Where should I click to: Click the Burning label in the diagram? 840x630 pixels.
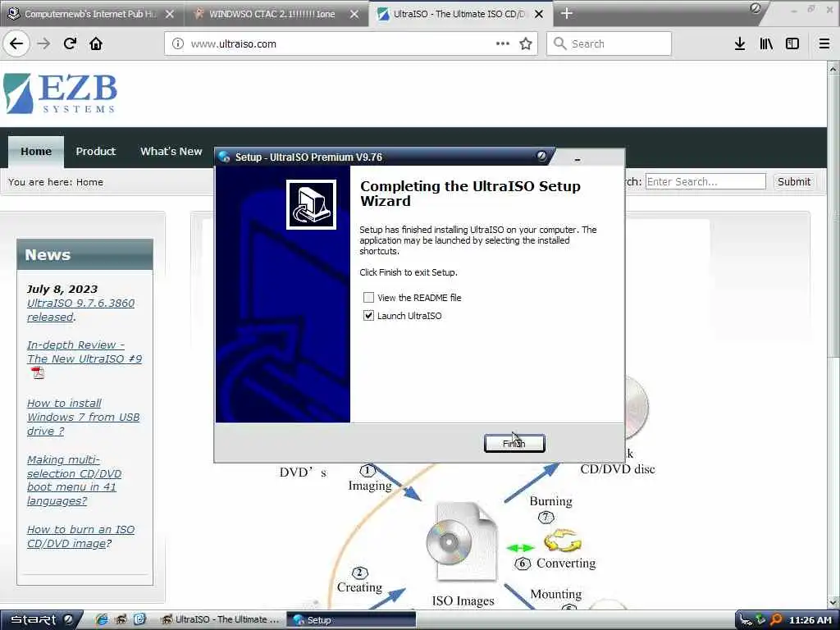550,501
